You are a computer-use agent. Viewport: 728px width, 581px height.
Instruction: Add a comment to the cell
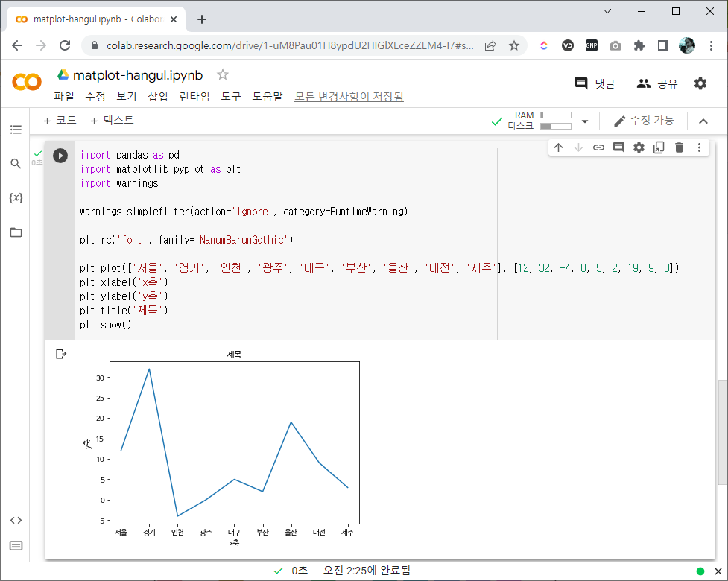coord(618,147)
